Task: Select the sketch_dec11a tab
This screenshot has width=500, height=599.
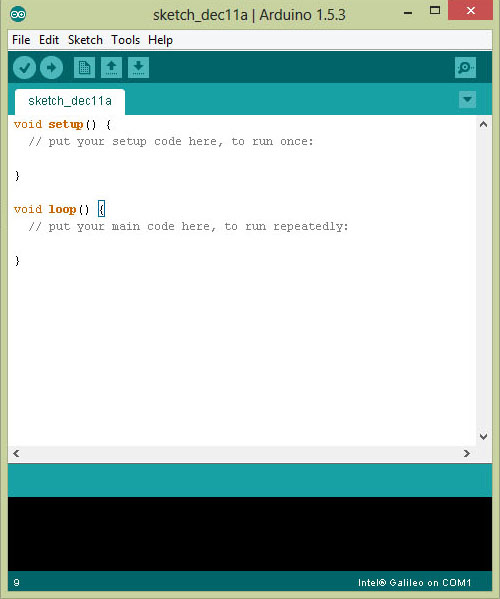Action: [70, 101]
